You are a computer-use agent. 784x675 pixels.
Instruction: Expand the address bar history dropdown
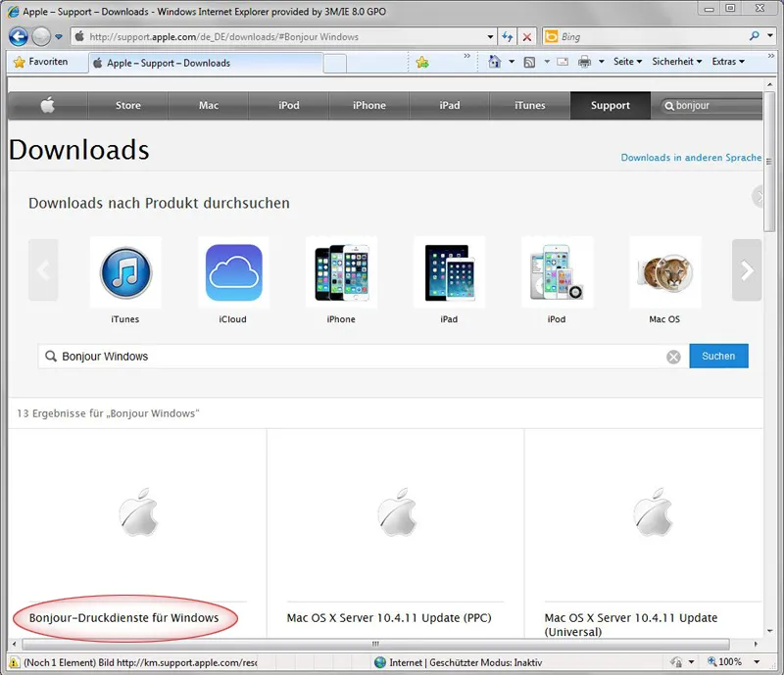click(491, 36)
